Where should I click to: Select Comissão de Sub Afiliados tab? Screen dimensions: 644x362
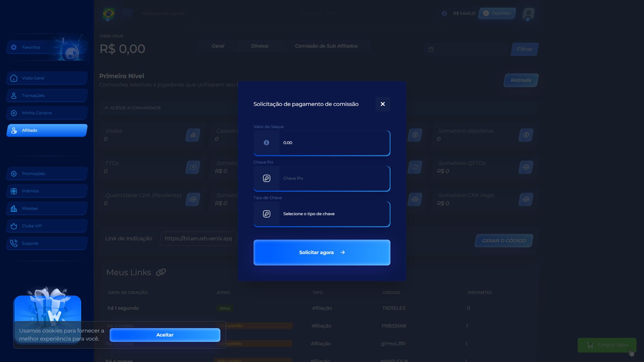(x=326, y=46)
